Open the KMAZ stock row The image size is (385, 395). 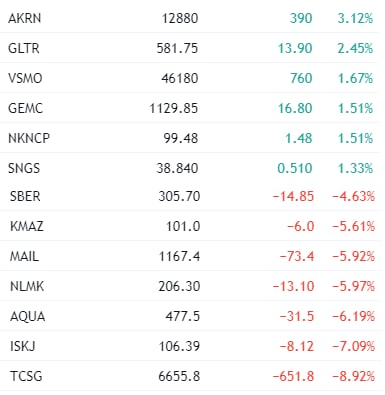click(x=190, y=226)
